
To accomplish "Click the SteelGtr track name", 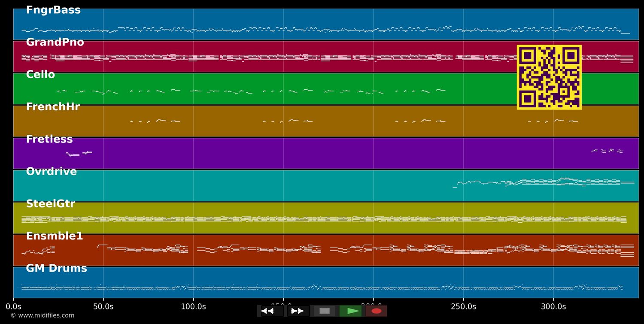I will [51, 204].
